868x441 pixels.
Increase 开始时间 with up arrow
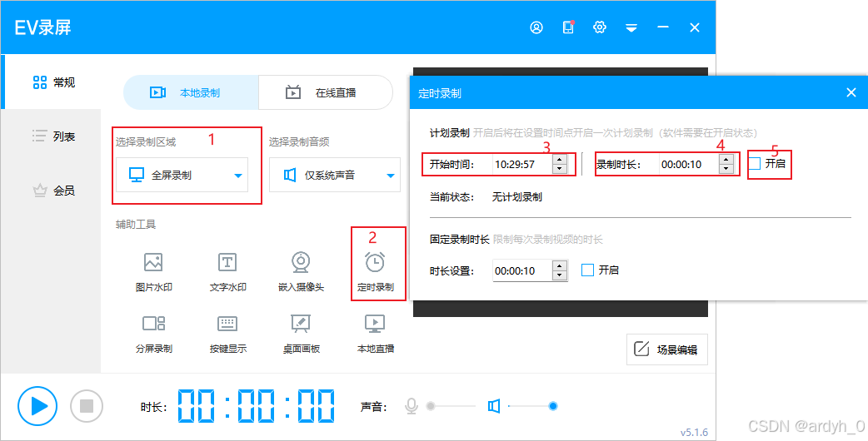560,159
